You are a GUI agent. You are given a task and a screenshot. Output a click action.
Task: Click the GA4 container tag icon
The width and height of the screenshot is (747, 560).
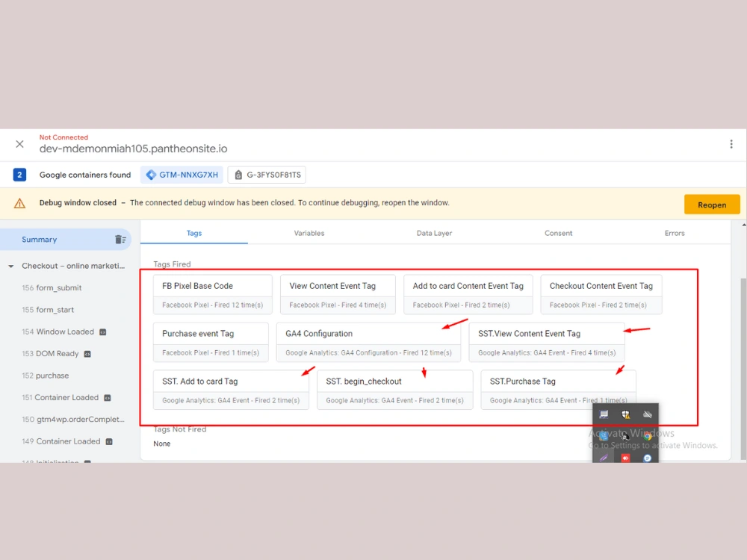point(238,175)
